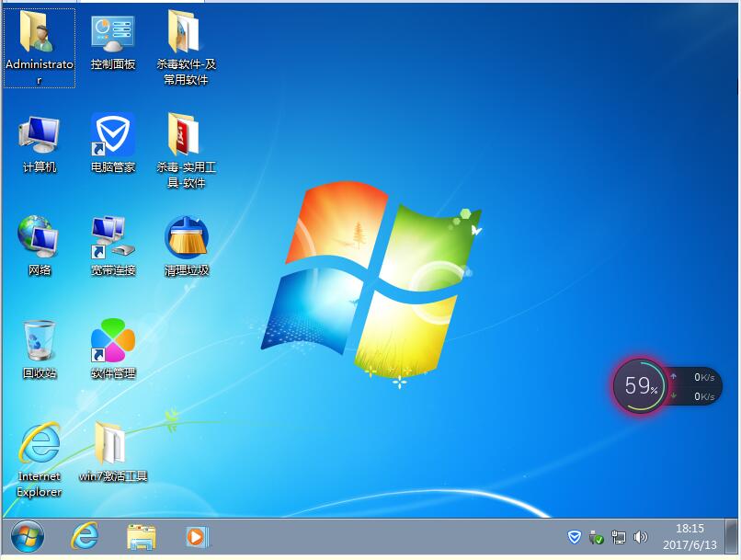Launch Internet Explorer from the desktop
Viewport: 741px width, 560px height.
(39, 452)
